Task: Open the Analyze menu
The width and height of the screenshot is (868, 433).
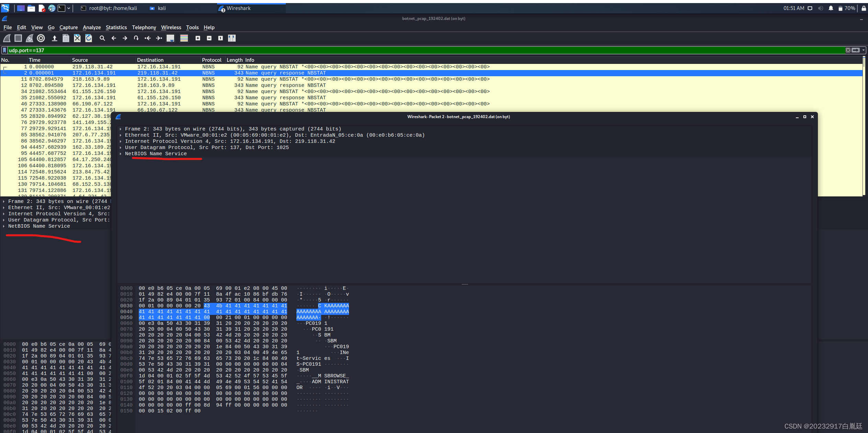Action: [92, 27]
